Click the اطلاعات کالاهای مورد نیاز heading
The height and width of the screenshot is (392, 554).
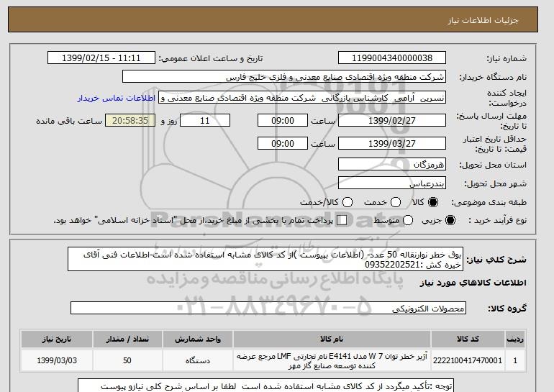(x=473, y=283)
